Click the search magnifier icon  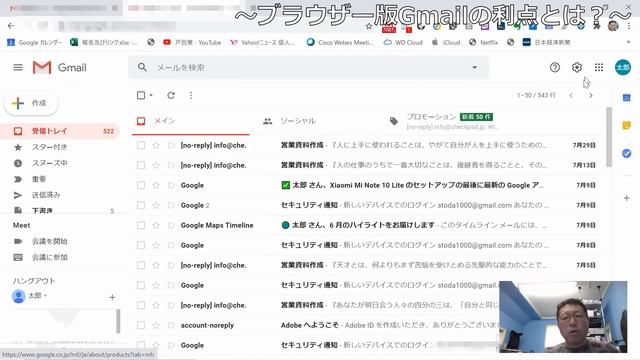pos(142,67)
